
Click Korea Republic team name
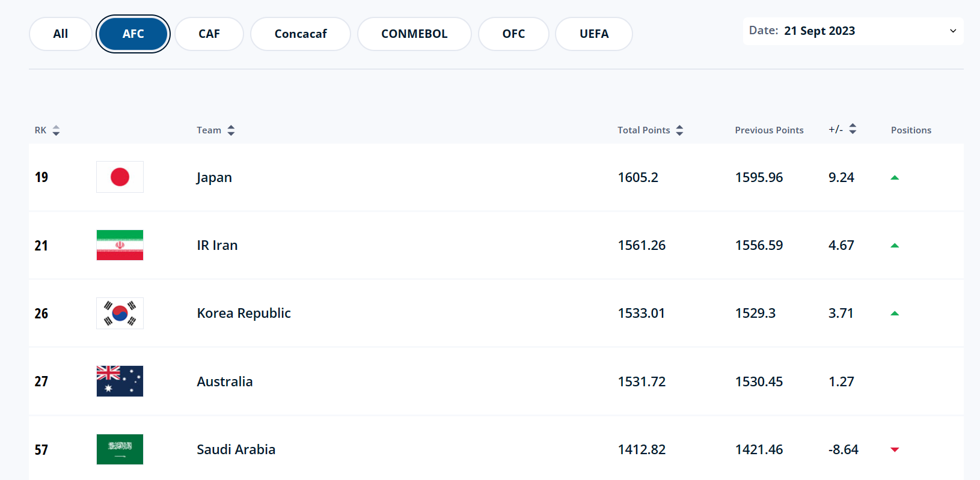244,314
